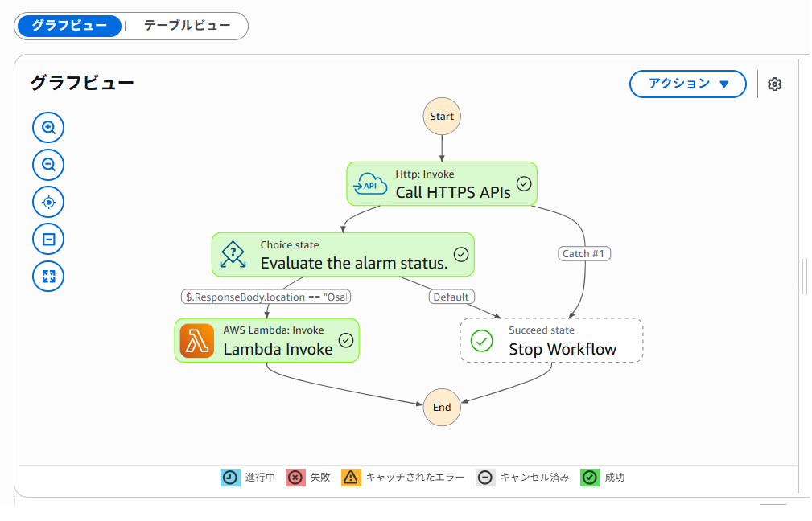Click the Choice state diamond icon

click(x=233, y=255)
